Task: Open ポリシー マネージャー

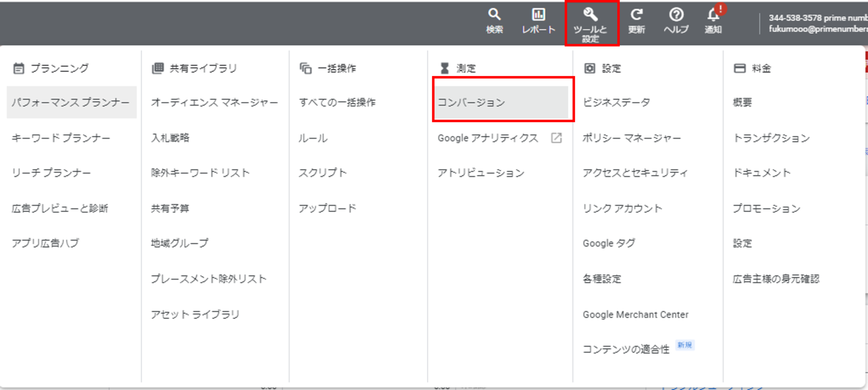Action: pos(632,138)
